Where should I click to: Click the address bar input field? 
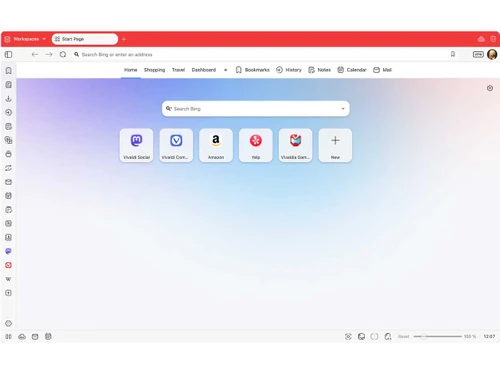click(260, 54)
